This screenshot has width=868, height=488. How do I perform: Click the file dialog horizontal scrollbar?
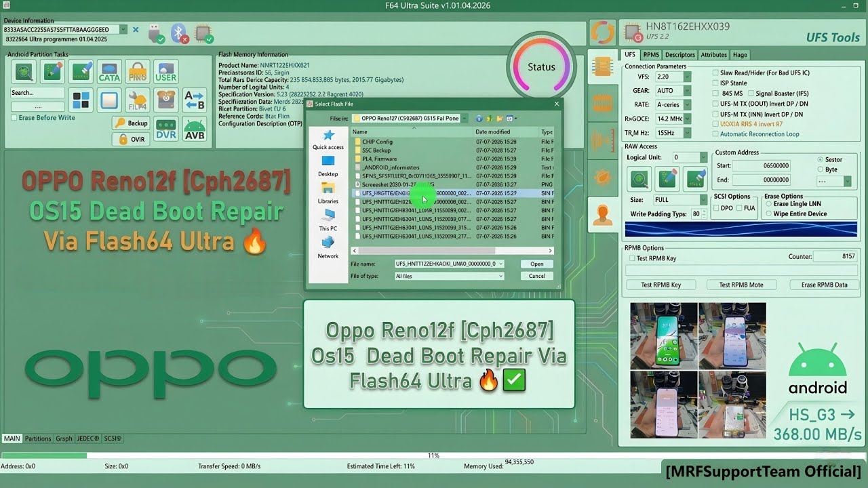tap(452, 250)
